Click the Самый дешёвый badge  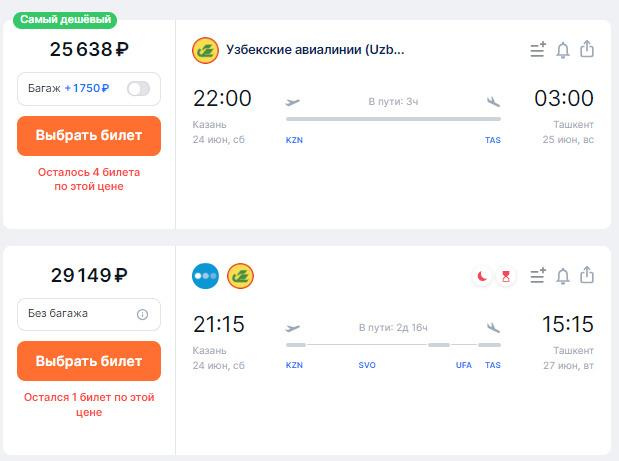(64, 19)
